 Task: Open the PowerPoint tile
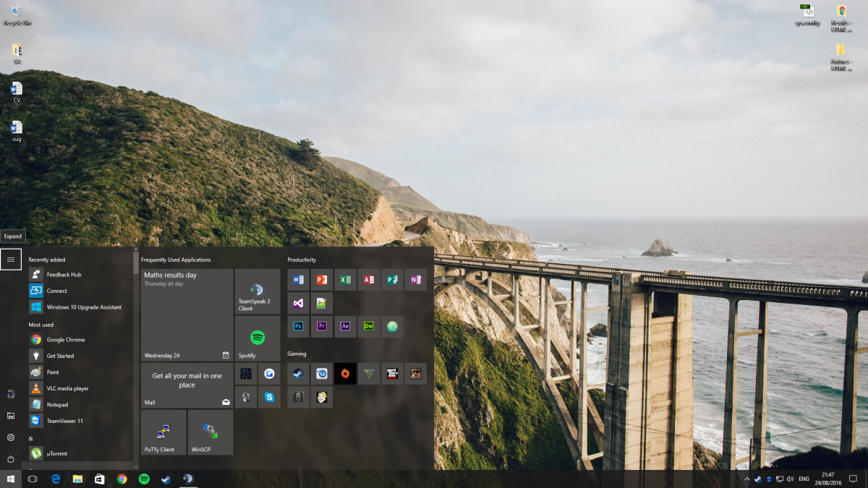[x=322, y=280]
